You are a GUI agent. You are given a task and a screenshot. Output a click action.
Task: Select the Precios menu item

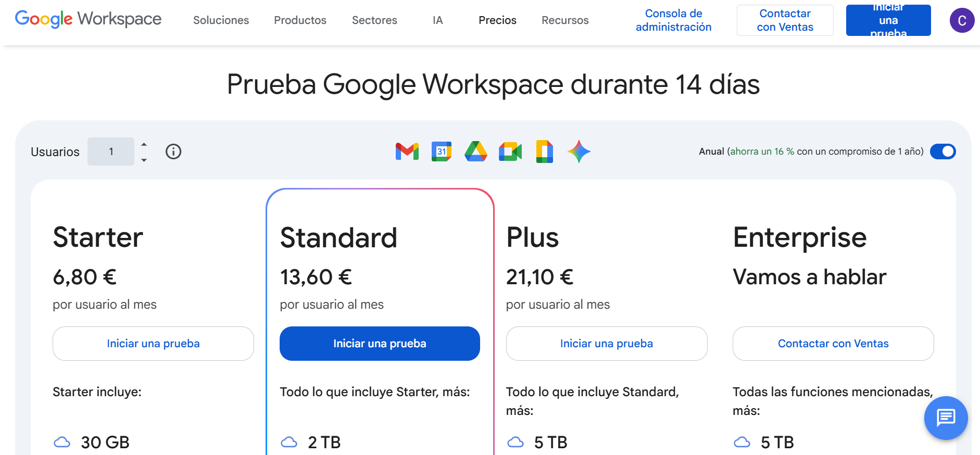tap(497, 20)
